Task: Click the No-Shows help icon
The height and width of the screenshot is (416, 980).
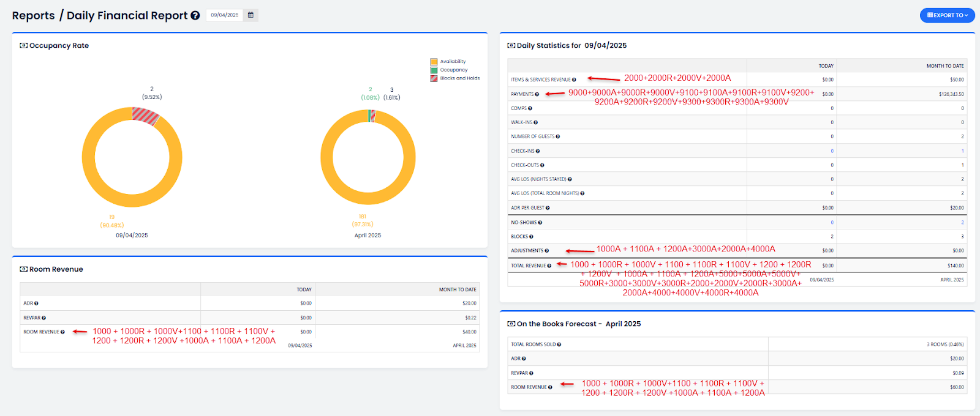Action: coord(540,223)
